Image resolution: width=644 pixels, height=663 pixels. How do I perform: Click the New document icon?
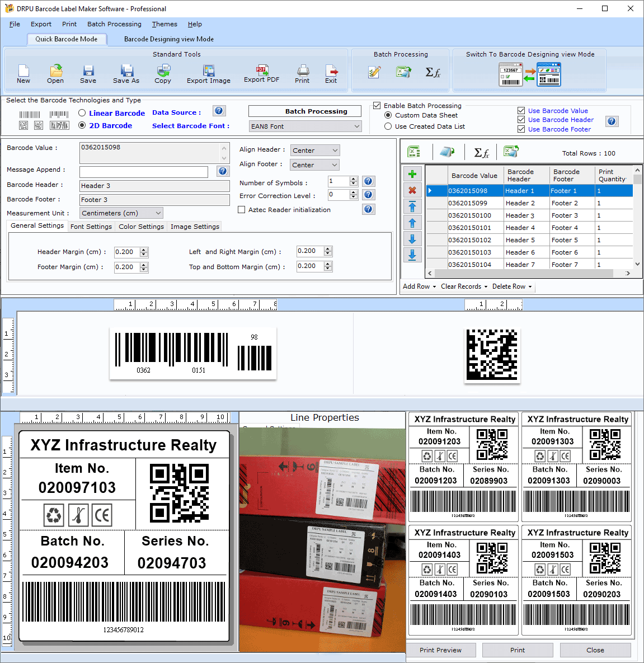(x=23, y=73)
